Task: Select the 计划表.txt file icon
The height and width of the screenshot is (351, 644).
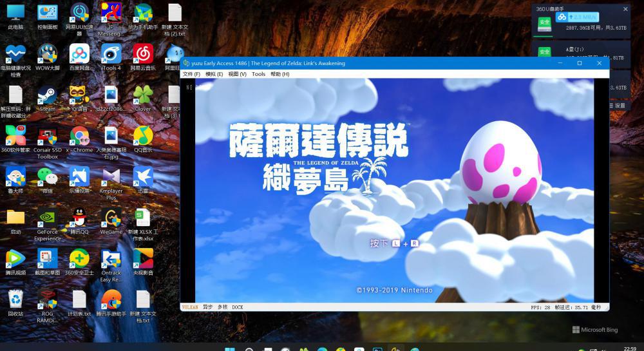Action: 79,303
